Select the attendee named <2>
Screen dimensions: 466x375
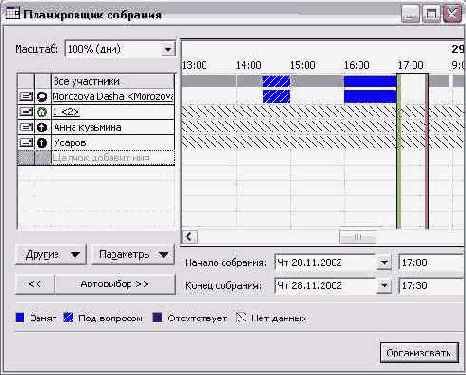pyautogui.click(x=113, y=112)
